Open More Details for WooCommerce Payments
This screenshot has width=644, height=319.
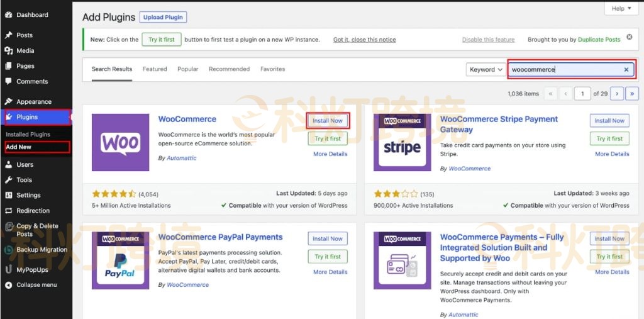pyautogui.click(x=612, y=272)
